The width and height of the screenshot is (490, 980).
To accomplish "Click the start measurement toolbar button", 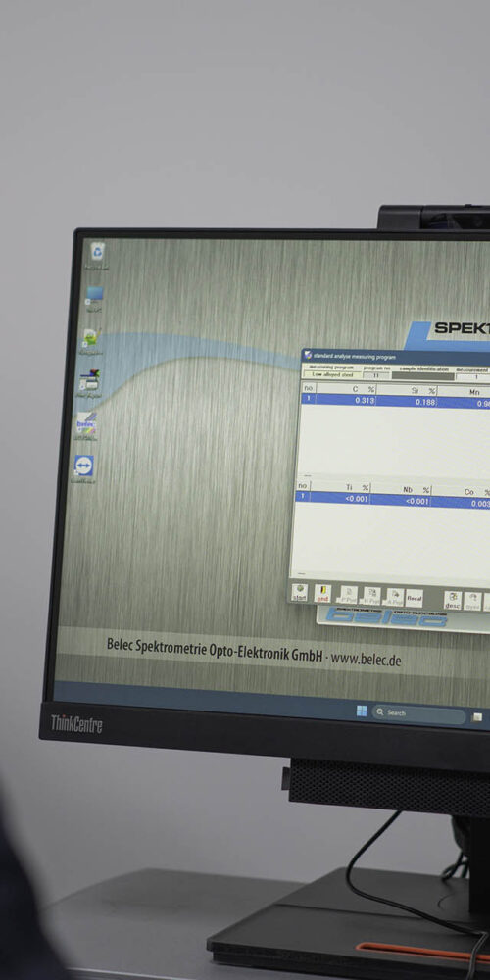I will point(299,592).
